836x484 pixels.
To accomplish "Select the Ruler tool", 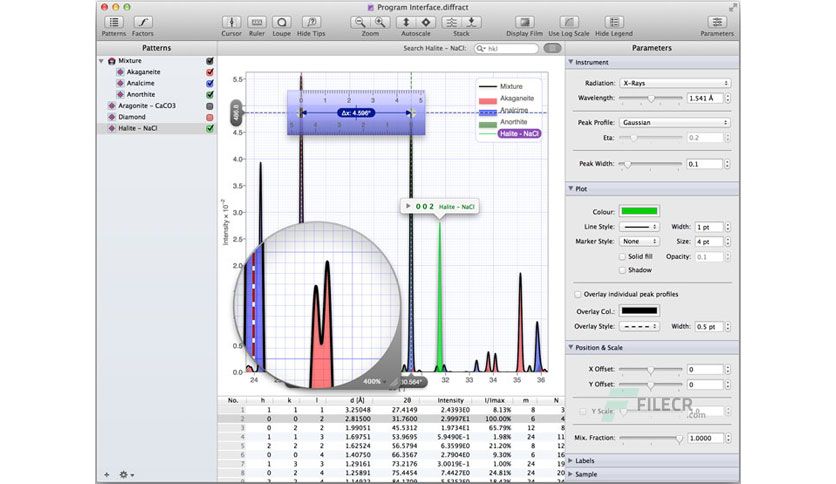I will [256, 22].
